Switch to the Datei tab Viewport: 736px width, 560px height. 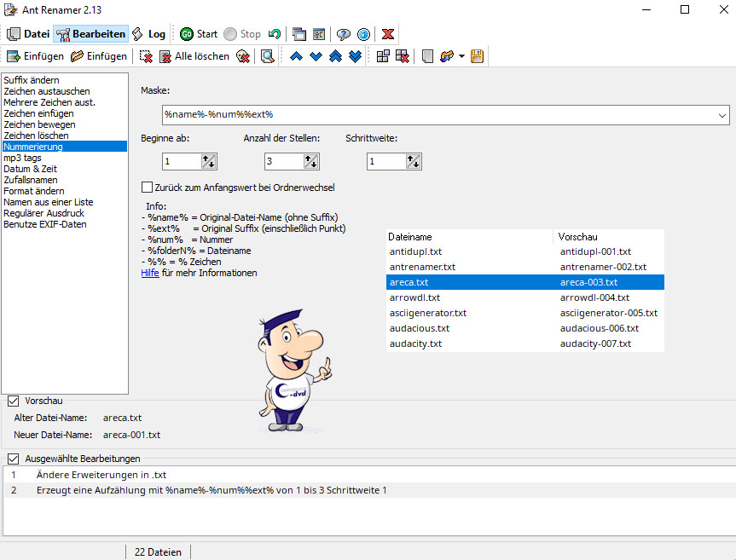(x=28, y=34)
